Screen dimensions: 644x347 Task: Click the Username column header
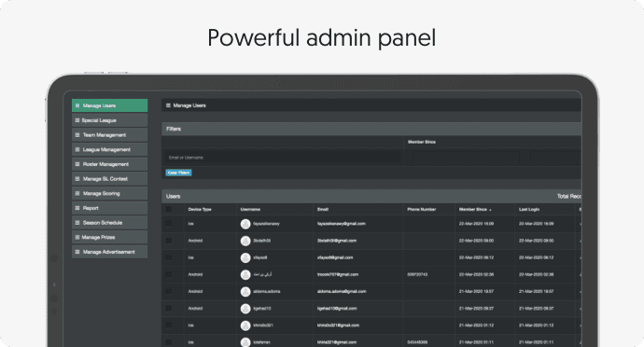point(250,210)
